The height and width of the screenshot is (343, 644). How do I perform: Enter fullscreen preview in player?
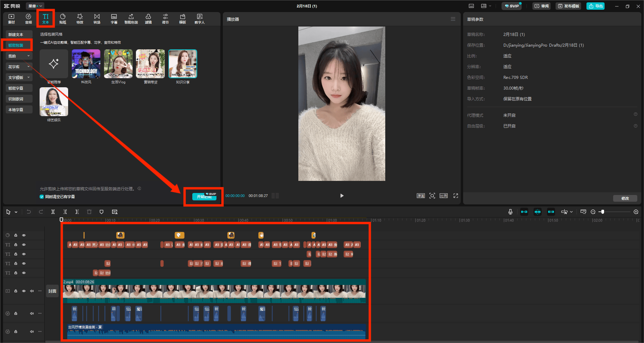[456, 196]
